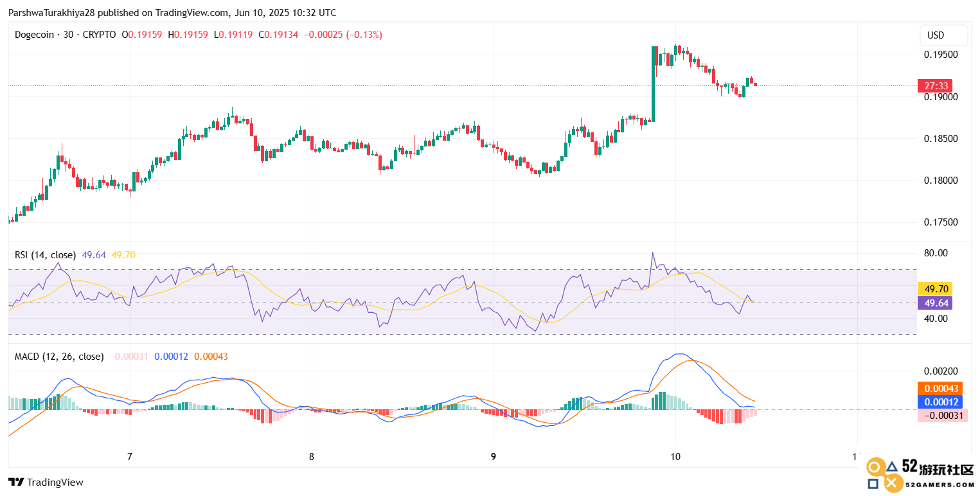Click date label 10 on time axis
Image resolution: width=980 pixels, height=496 pixels.
point(675,457)
